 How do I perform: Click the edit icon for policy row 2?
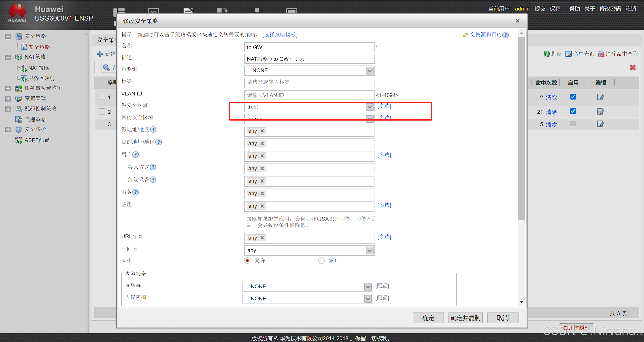[x=600, y=111]
